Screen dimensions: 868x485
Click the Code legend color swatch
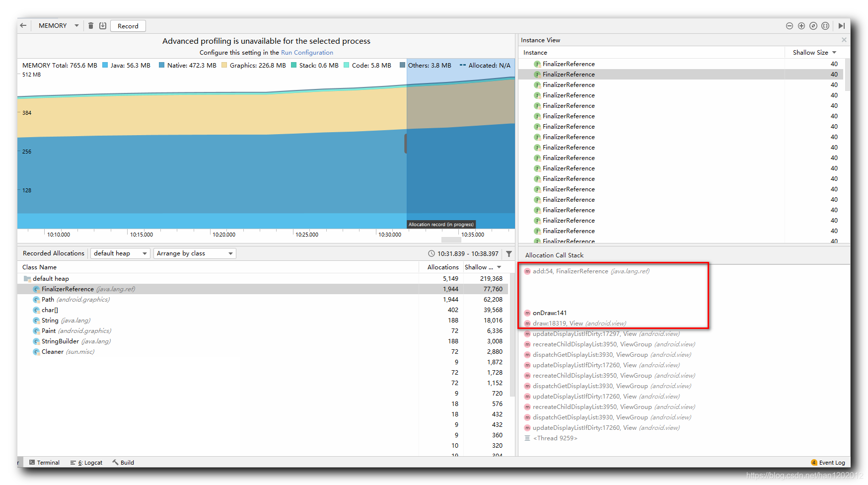(x=347, y=65)
